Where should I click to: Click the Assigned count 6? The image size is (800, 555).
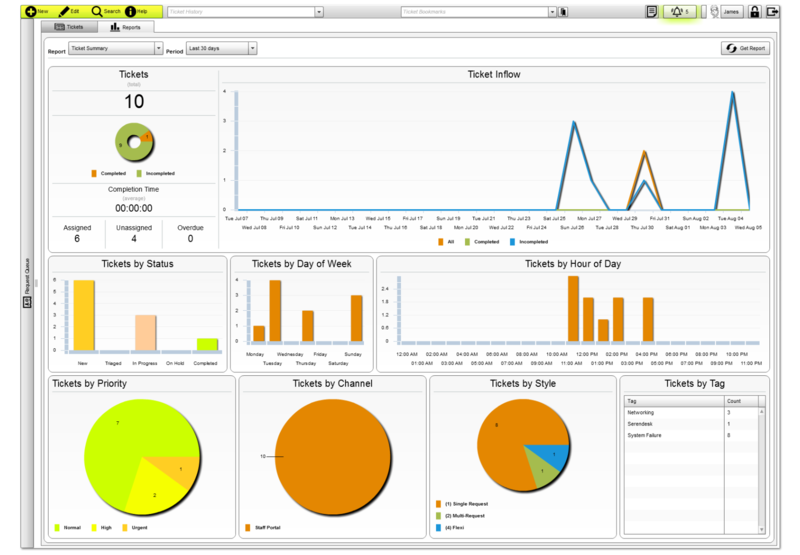pyautogui.click(x=77, y=238)
